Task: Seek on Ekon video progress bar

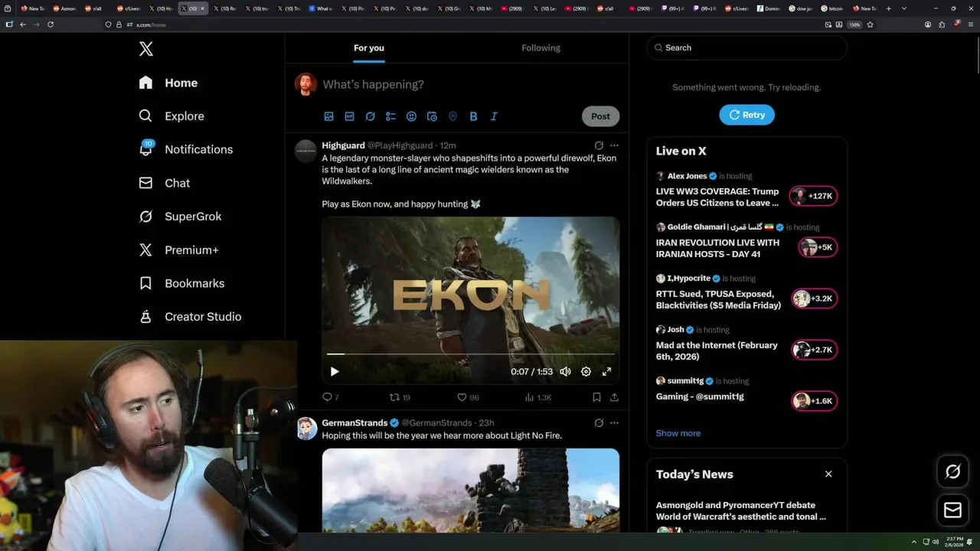Action: 471,354
